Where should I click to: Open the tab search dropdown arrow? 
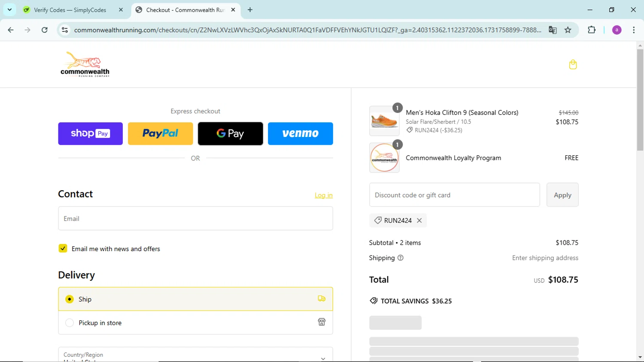click(x=9, y=9)
